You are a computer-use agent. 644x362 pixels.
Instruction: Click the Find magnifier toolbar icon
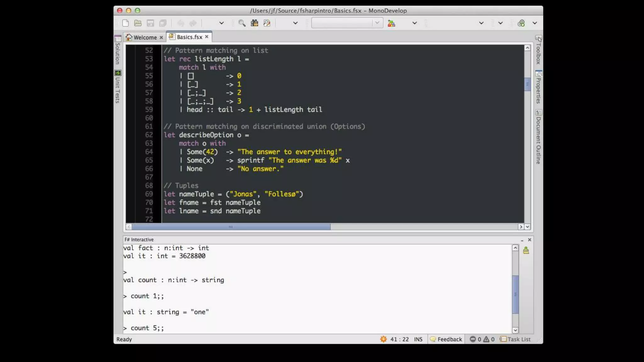[242, 23]
